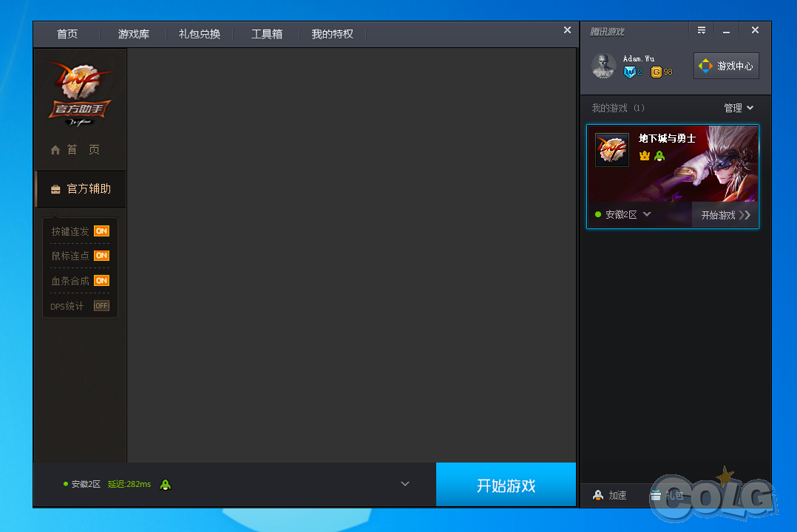
Task: Disable the 鼠标连点 switch
Action: pyautogui.click(x=101, y=256)
